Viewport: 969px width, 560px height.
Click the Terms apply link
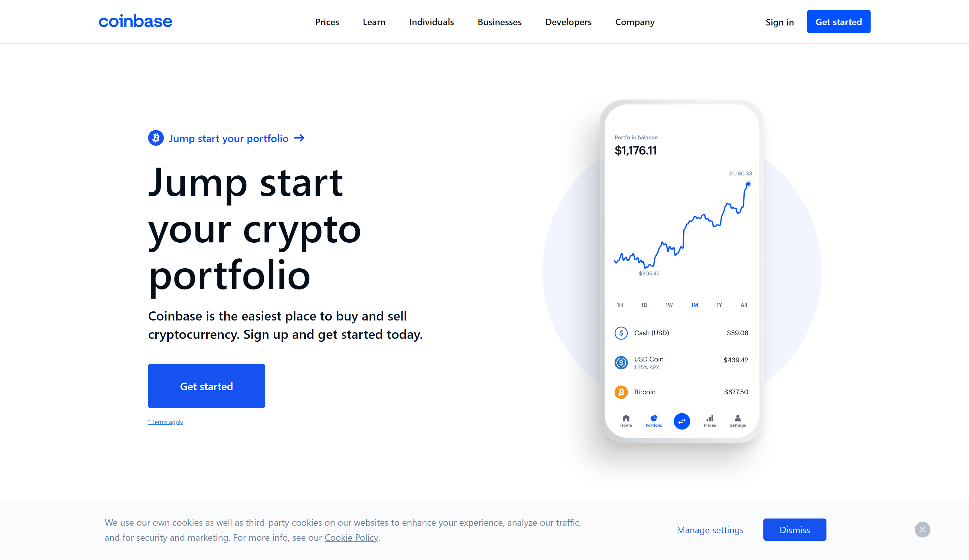pos(165,421)
